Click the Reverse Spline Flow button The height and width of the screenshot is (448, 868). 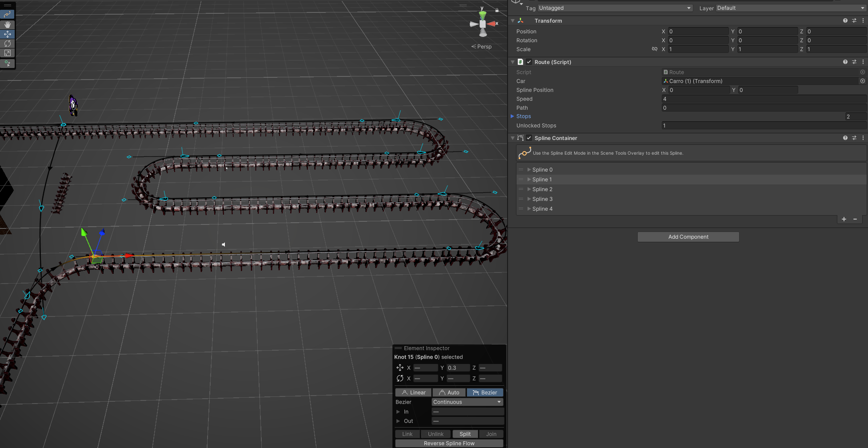pos(449,444)
